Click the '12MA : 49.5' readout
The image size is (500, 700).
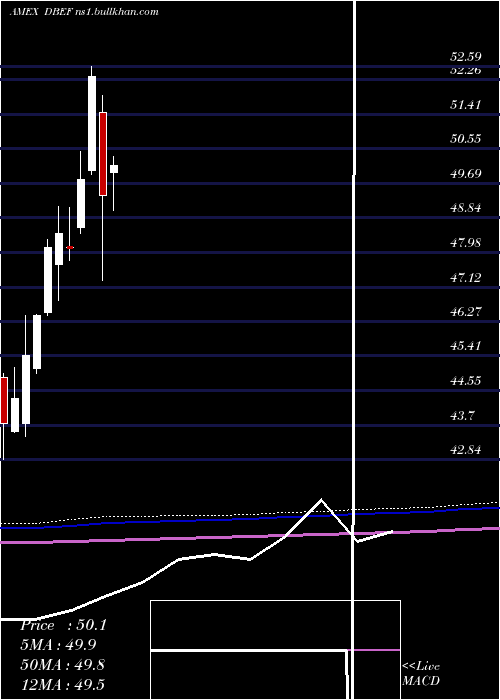(63, 684)
